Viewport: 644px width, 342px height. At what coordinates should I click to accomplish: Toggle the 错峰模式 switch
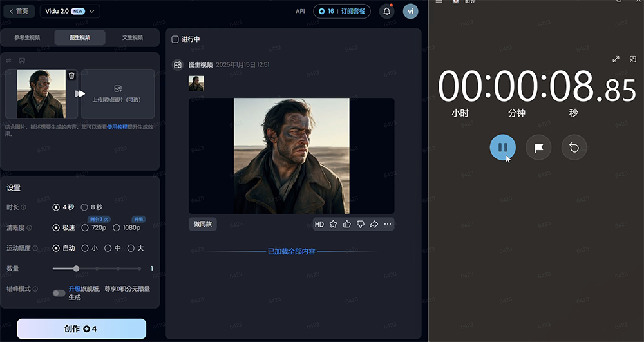point(59,293)
